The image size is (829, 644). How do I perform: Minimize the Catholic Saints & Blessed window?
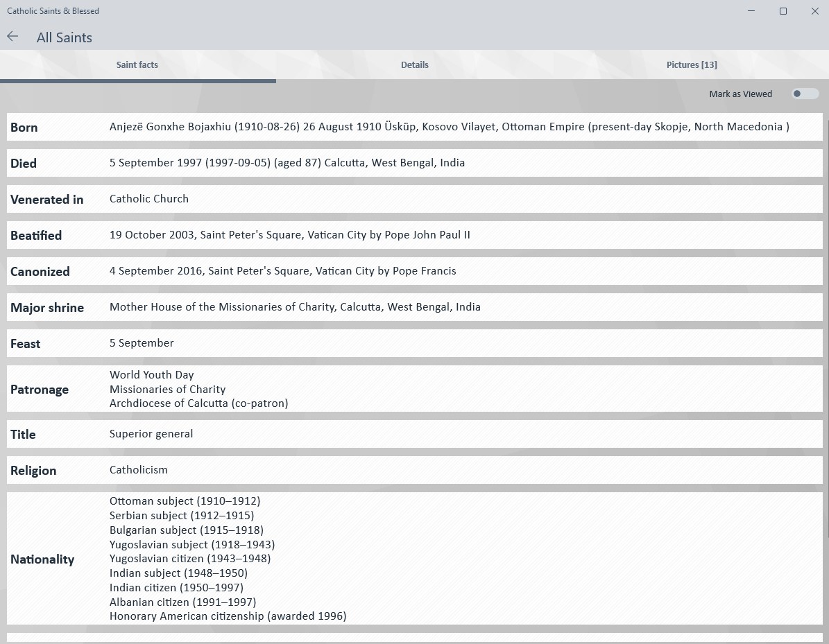click(751, 11)
